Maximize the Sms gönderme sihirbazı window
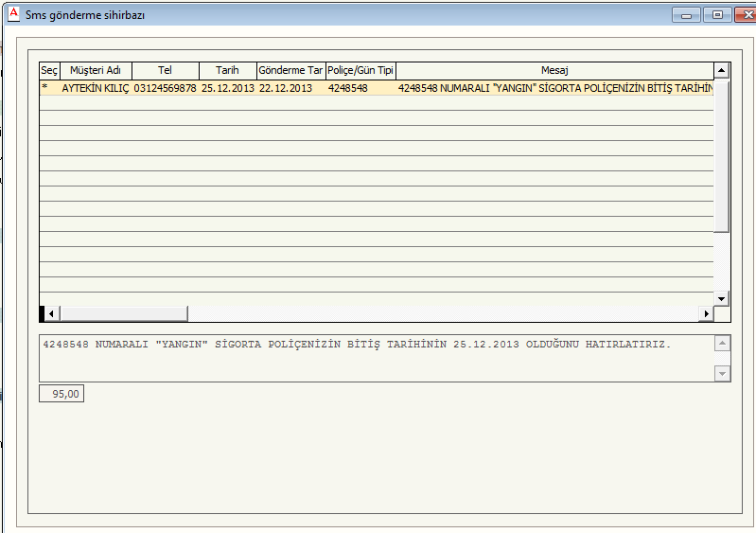This screenshot has height=533, width=756. [717, 15]
